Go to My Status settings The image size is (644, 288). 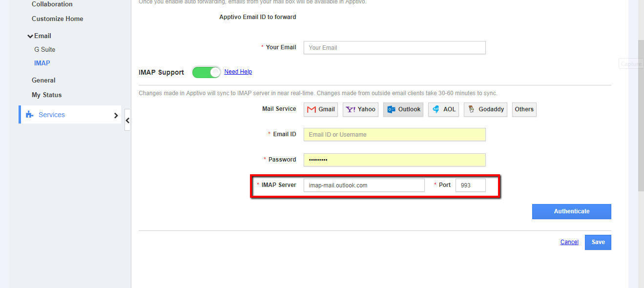pyautogui.click(x=46, y=95)
